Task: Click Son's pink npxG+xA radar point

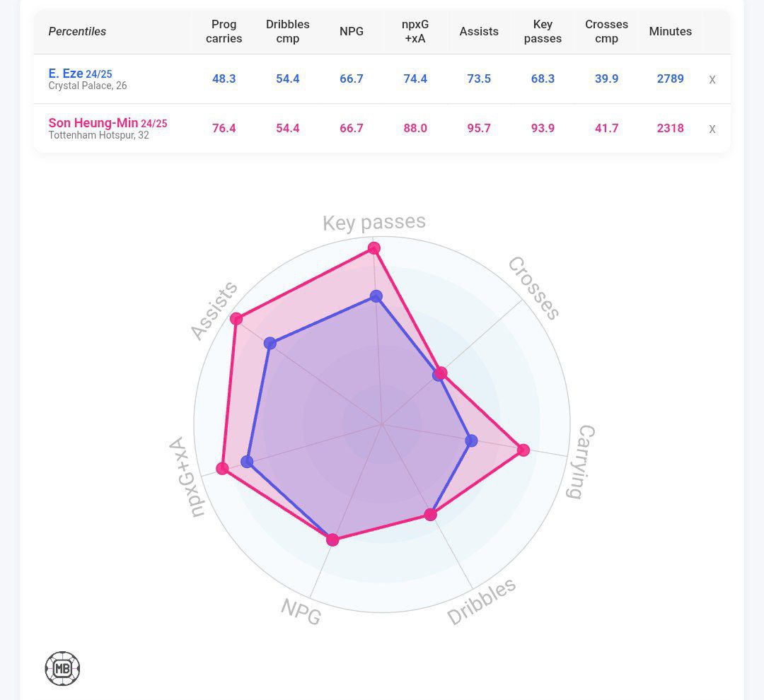Action: pyautogui.click(x=222, y=469)
